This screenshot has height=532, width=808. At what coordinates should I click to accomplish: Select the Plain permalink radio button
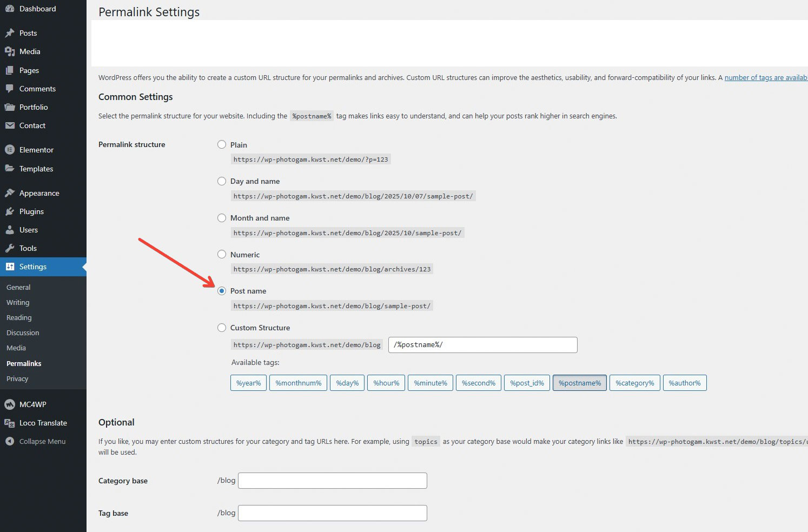pos(222,144)
